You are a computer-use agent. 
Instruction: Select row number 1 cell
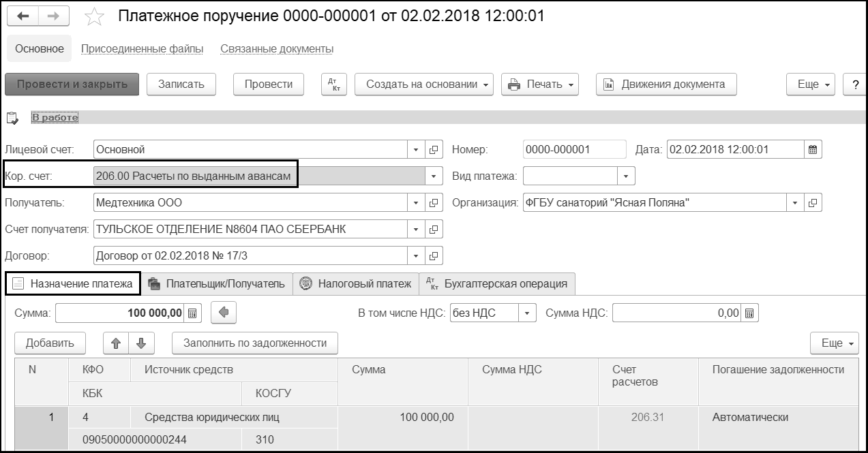pyautogui.click(x=42, y=418)
